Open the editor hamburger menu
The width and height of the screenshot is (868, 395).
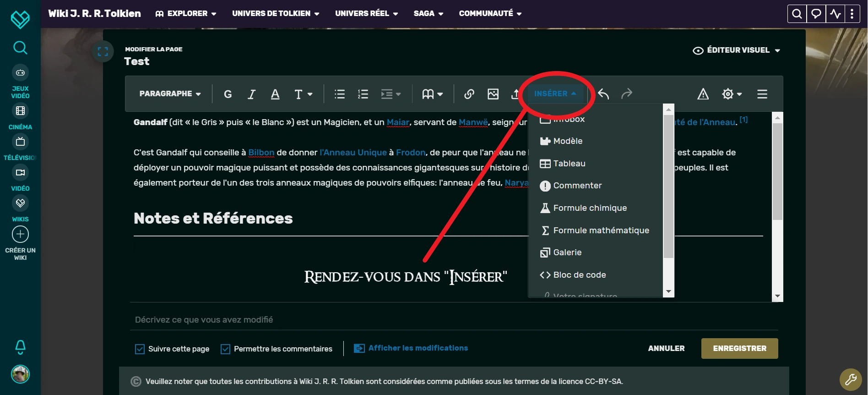pos(762,94)
